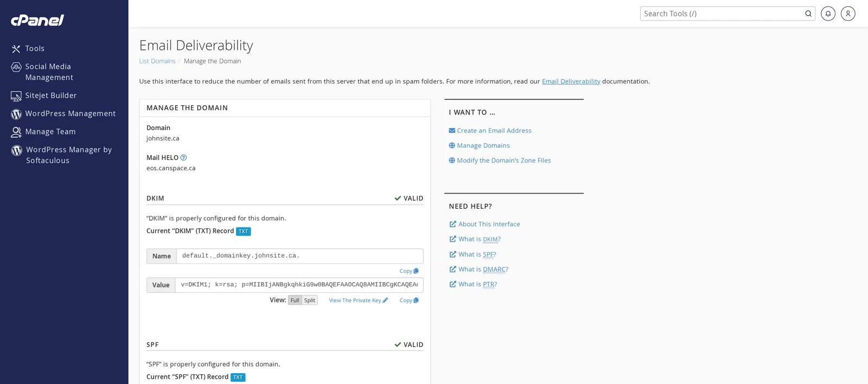The width and height of the screenshot is (868, 384).
Task: Click the cPanel logo
Action: 37,20
